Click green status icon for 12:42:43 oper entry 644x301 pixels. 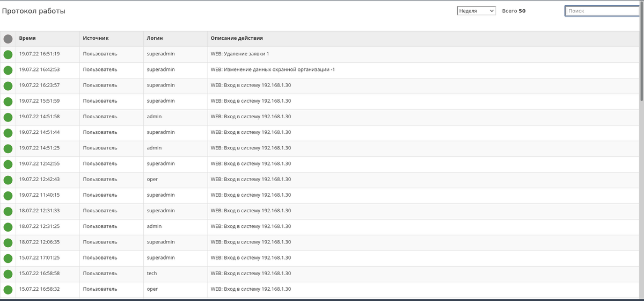(8, 180)
